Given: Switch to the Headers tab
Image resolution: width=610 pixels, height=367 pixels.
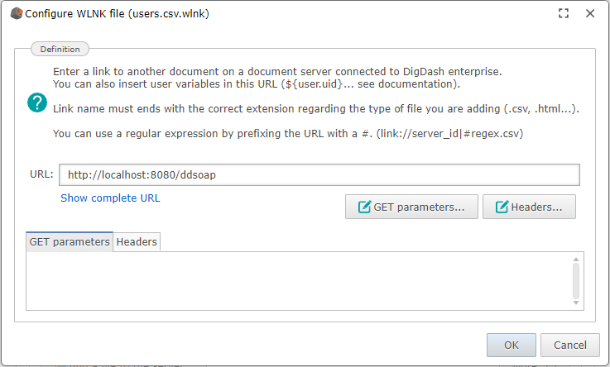Looking at the screenshot, I should [137, 242].
